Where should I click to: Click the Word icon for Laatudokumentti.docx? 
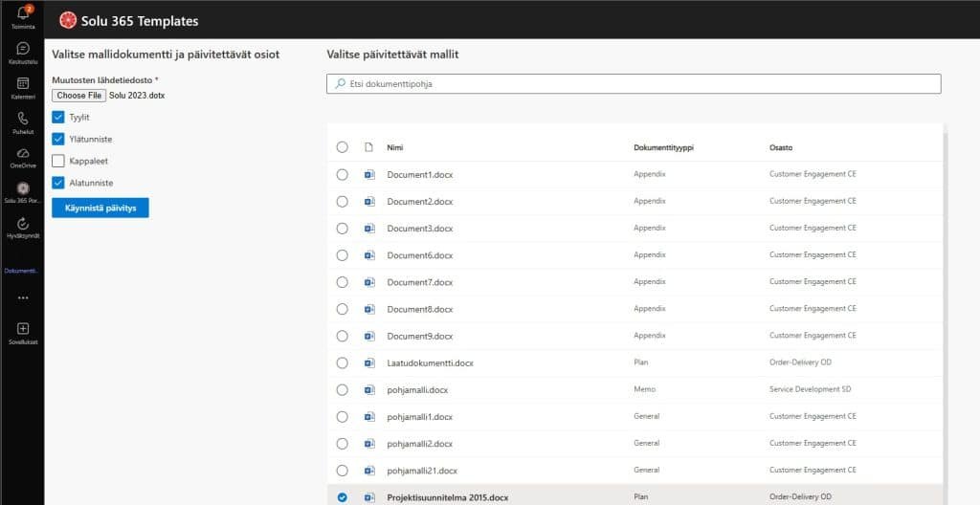pyautogui.click(x=369, y=363)
